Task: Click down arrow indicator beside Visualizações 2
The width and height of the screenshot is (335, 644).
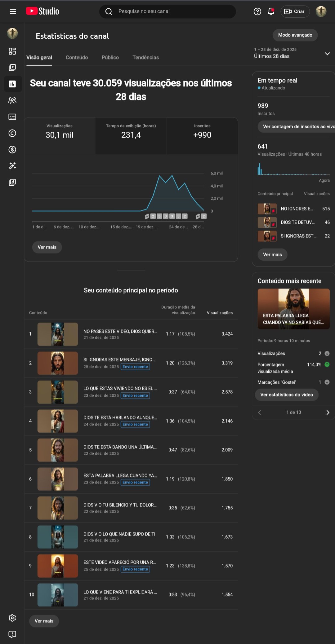Action: point(327,353)
